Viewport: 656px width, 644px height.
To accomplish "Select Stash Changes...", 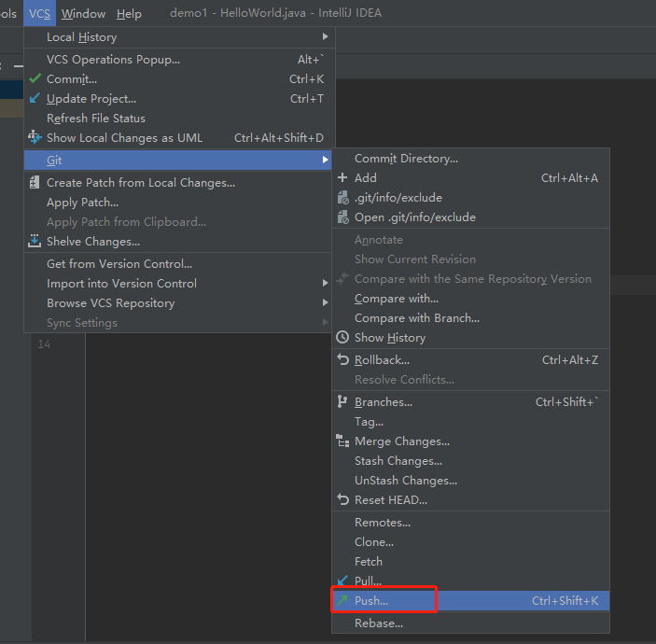I will (x=470, y=461).
